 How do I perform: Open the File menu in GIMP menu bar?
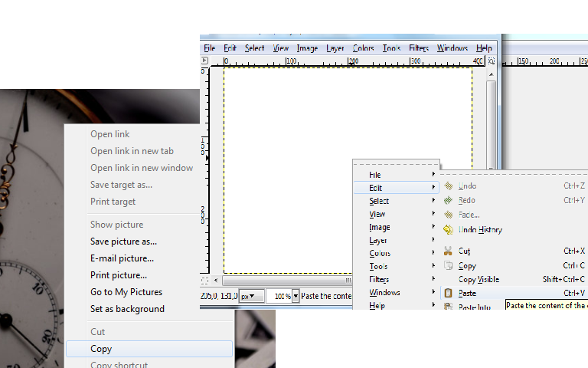click(209, 48)
